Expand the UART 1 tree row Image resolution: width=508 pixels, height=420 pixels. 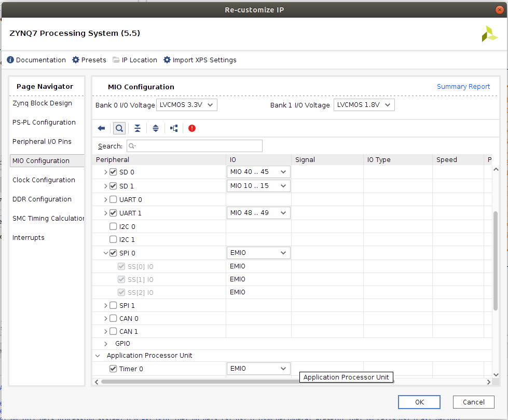coord(106,213)
